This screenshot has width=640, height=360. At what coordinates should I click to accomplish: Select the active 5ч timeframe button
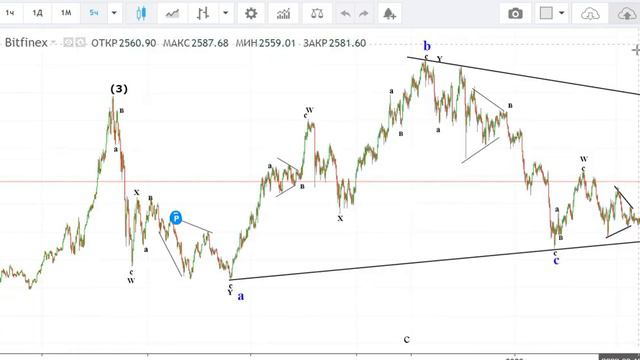(94, 13)
